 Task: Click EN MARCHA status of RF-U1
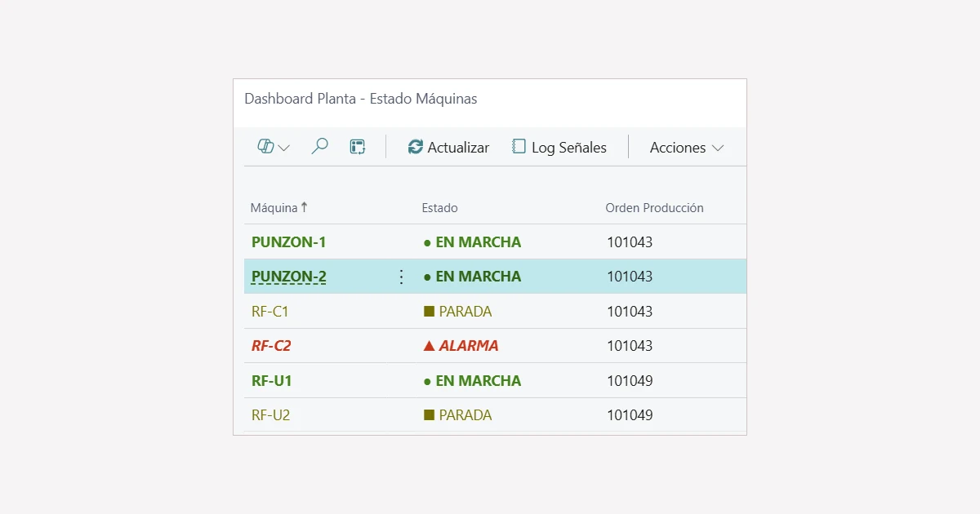click(x=472, y=381)
